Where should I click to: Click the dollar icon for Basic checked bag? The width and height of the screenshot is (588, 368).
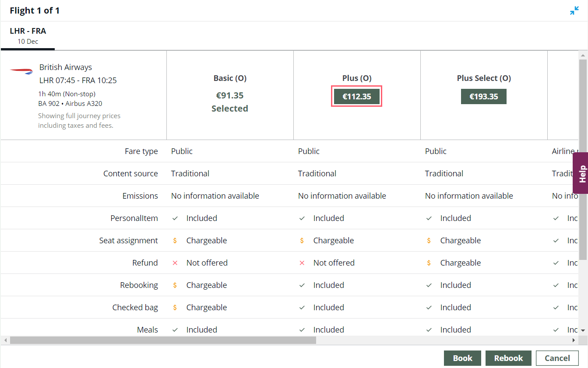[x=175, y=308]
